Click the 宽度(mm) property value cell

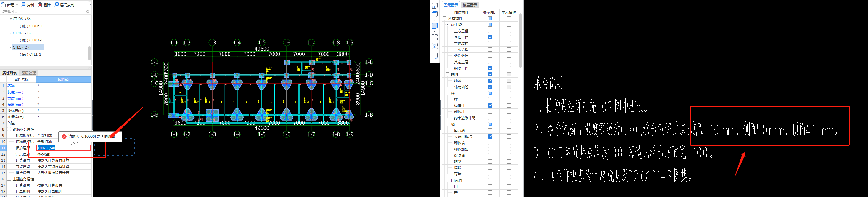[63, 98]
